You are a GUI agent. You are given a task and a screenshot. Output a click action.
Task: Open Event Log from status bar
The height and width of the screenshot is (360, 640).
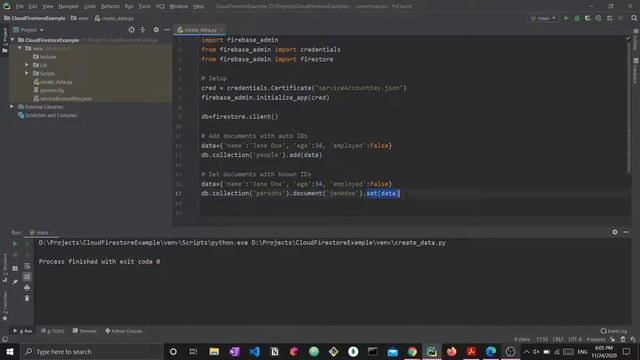(614, 331)
